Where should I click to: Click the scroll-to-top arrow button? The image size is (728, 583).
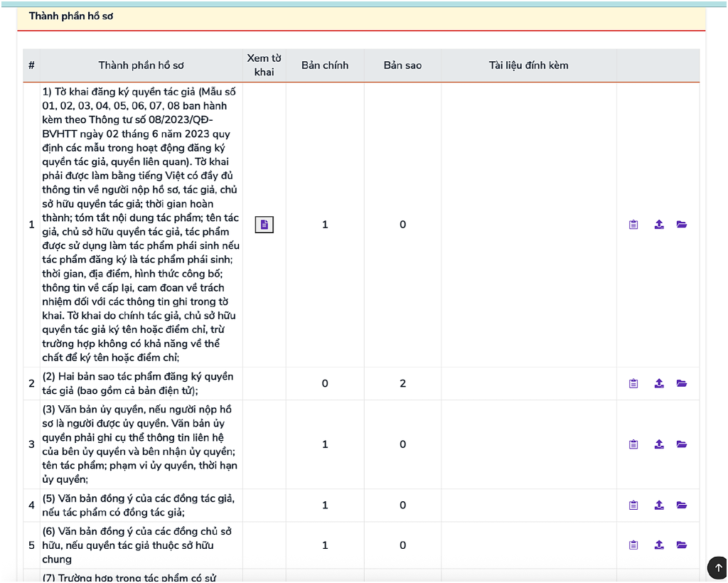718,567
